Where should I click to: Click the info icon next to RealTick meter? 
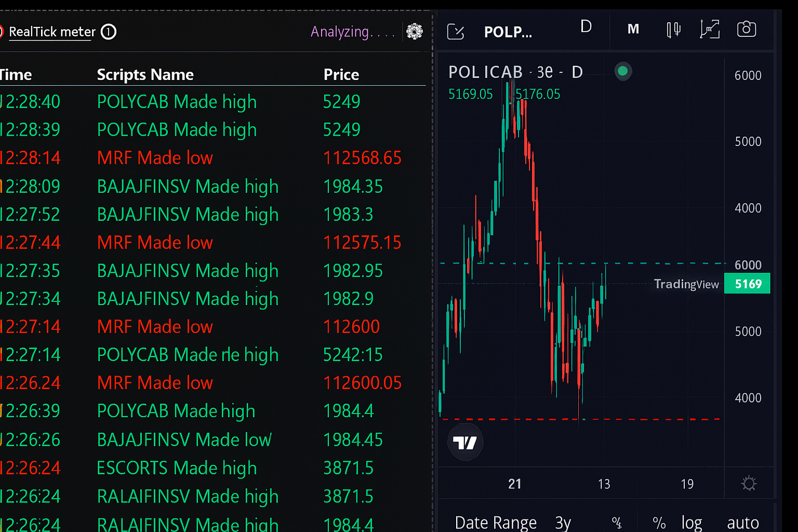click(x=109, y=32)
